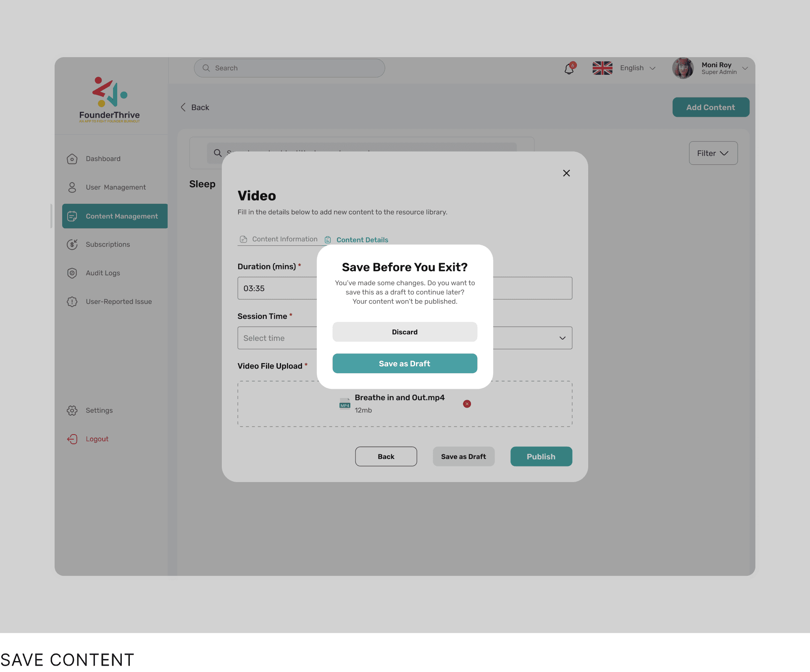Screen dimensions: 810x672
Task: Click the UK flag language icon
Action: click(602, 68)
